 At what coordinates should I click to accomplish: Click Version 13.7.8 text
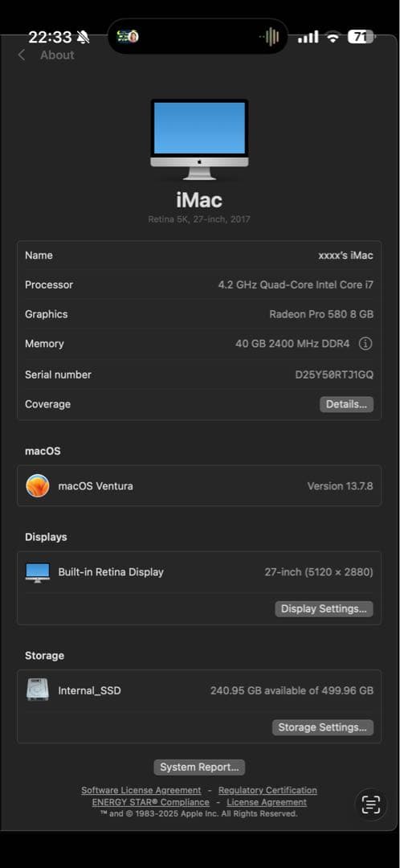click(x=341, y=486)
